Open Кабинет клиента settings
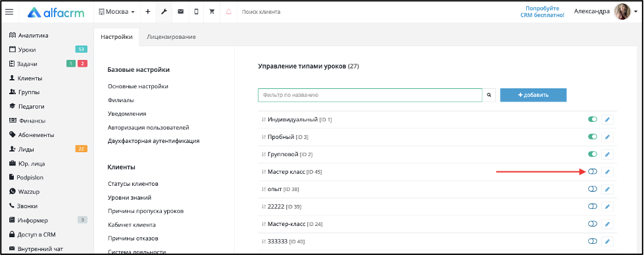 point(132,225)
